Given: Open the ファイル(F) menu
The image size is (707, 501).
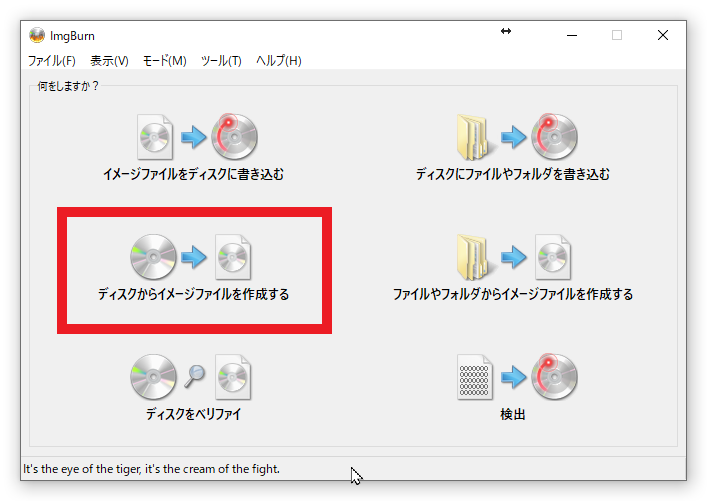Looking at the screenshot, I should pos(51,60).
